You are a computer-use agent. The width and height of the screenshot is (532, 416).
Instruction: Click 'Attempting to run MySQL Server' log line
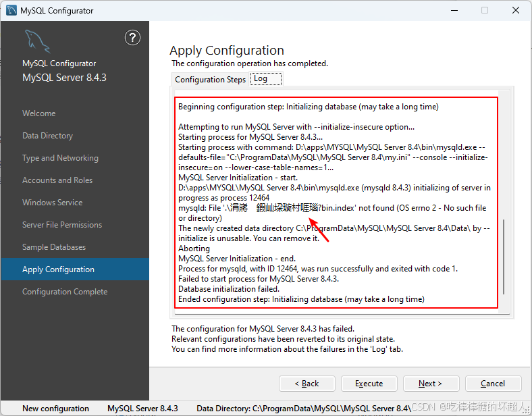click(x=296, y=127)
